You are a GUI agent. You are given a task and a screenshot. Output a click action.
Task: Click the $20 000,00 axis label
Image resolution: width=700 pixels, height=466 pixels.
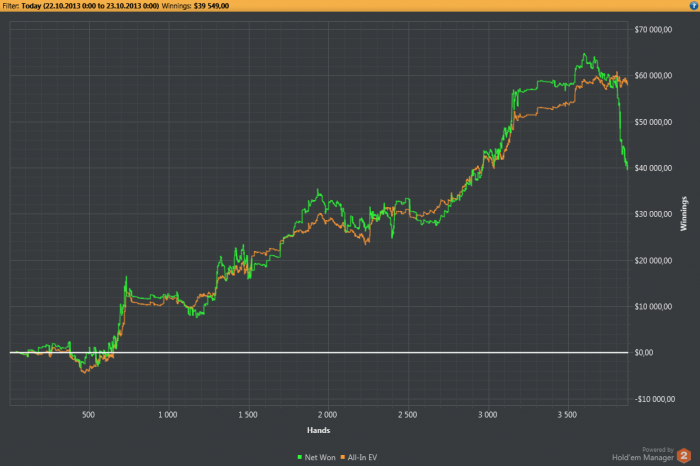click(653, 260)
